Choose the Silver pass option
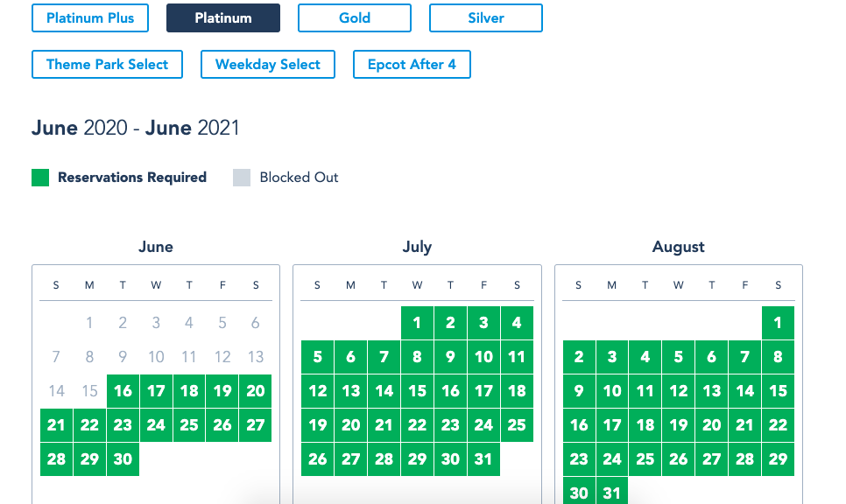 click(x=485, y=17)
